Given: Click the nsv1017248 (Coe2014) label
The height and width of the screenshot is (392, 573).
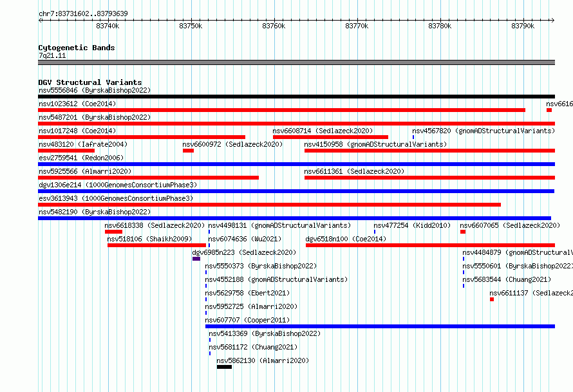Looking at the screenshot, I should pos(77,131).
